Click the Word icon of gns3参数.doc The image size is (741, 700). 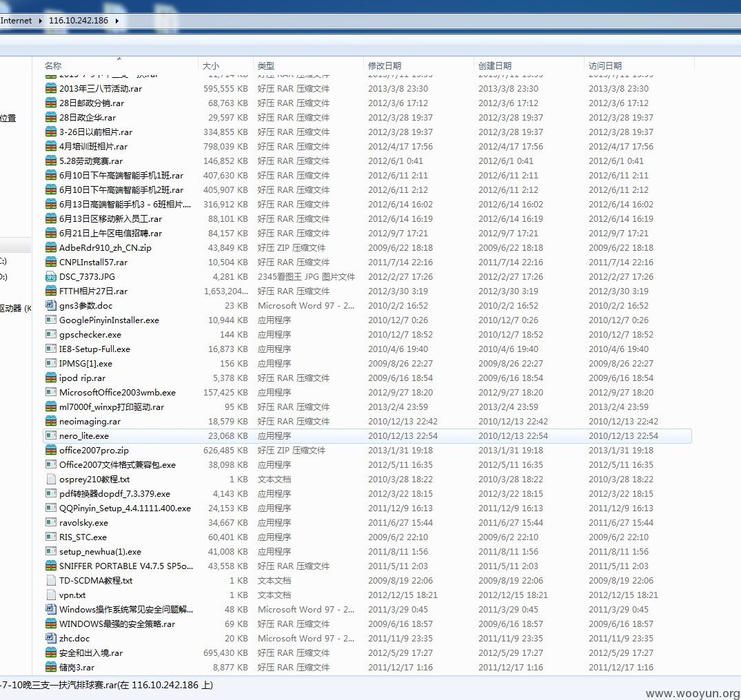point(50,306)
